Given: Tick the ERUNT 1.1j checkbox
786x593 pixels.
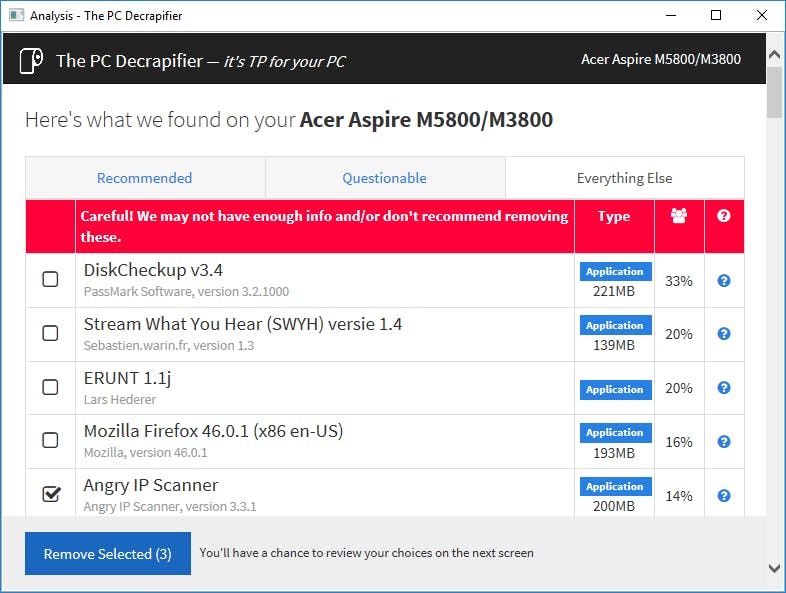Looking at the screenshot, I should (50, 388).
